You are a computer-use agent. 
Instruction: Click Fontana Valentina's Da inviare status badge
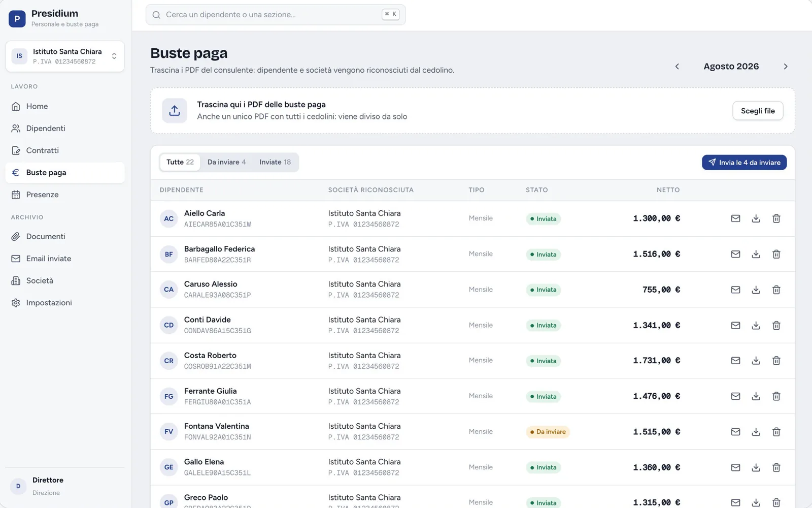(548, 432)
